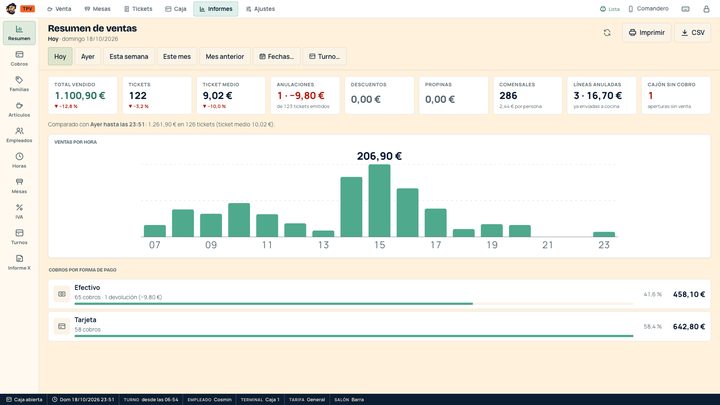The height and width of the screenshot is (405, 720).
Task: Open the Turno... selector
Action: click(324, 56)
